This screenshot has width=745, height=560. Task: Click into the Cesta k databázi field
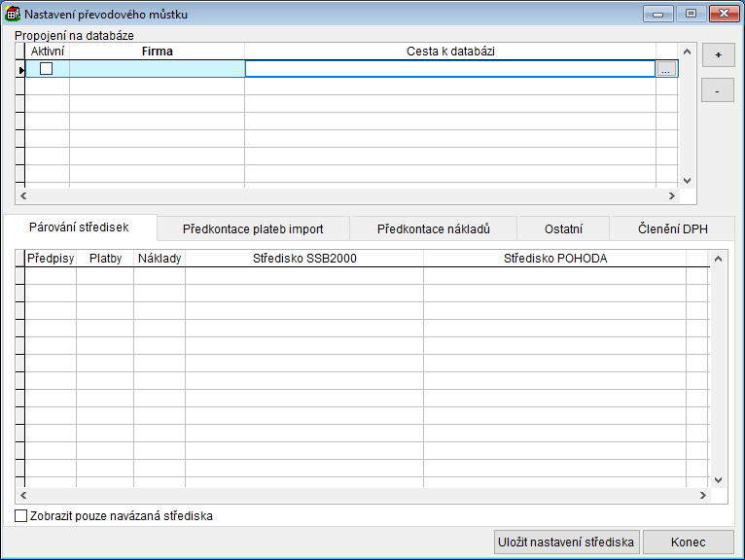click(x=449, y=69)
